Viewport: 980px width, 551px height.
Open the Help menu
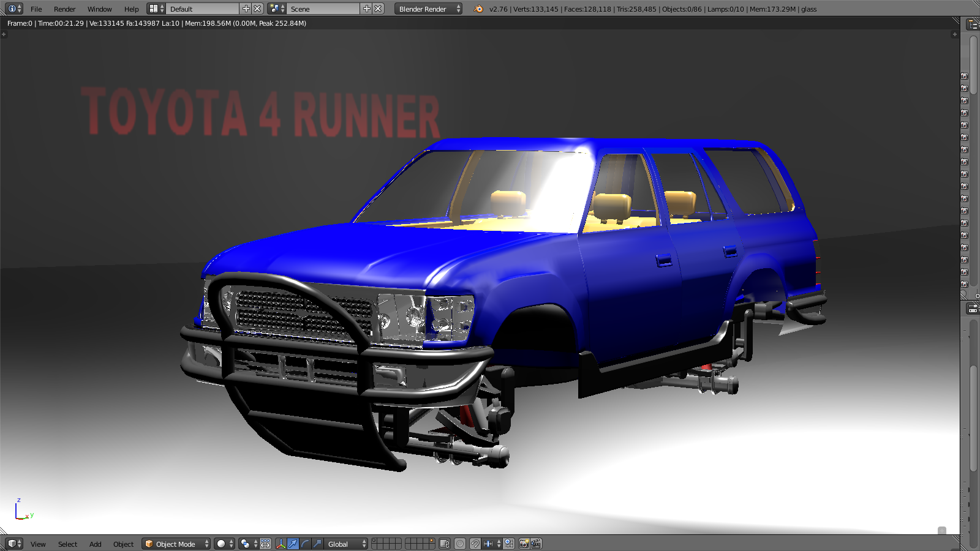(x=131, y=9)
